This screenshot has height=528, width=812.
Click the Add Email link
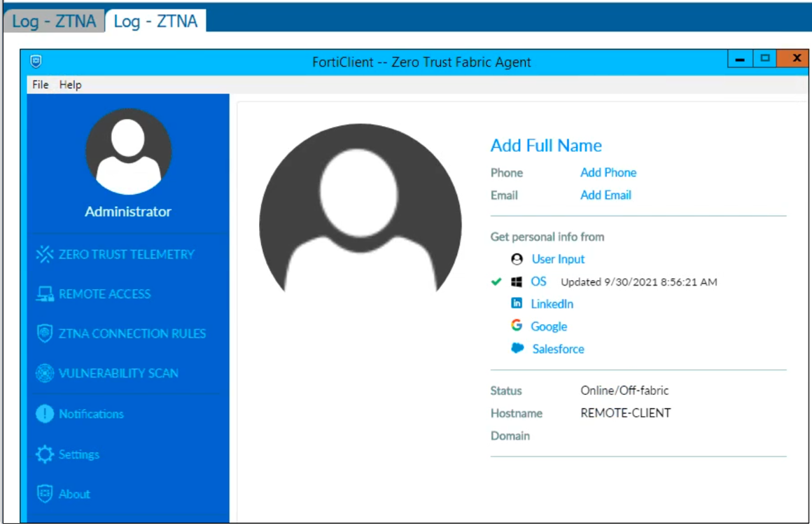click(x=605, y=195)
